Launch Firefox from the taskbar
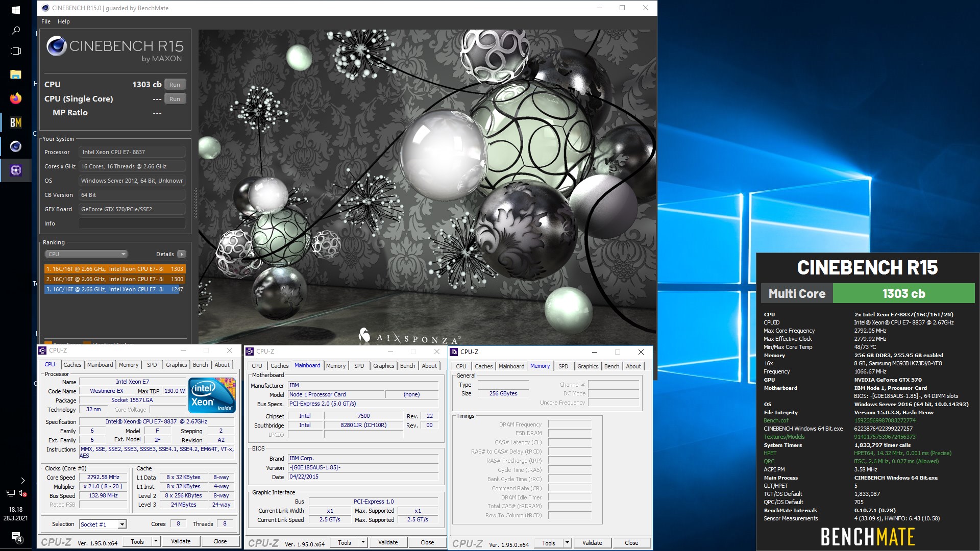 click(x=15, y=98)
